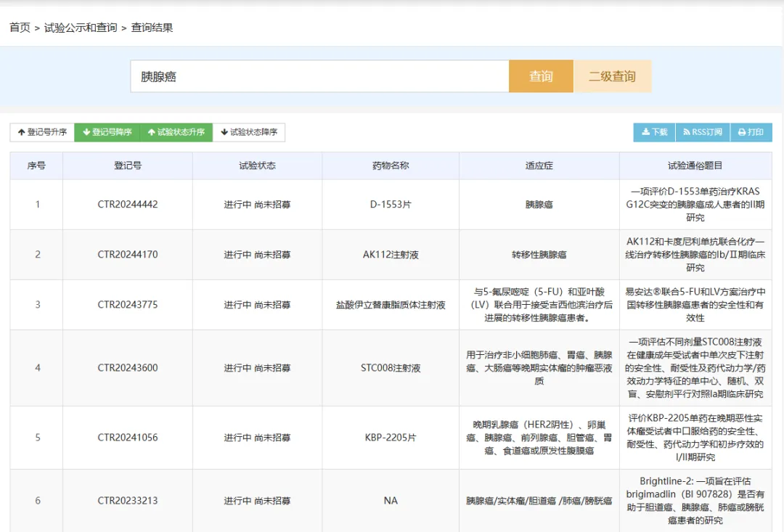
Task: Click status 进行中 尚未招募 for CTR20233213
Action: pos(257,501)
